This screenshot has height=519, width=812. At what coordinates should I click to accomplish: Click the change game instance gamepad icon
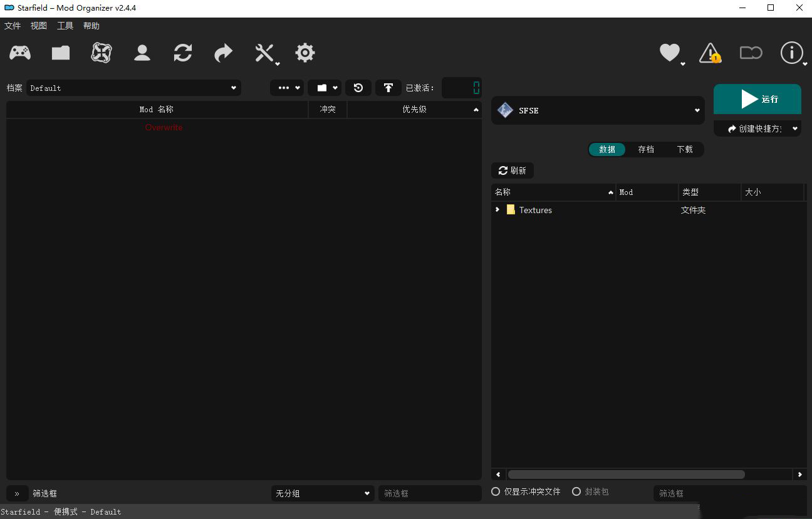[x=20, y=53]
